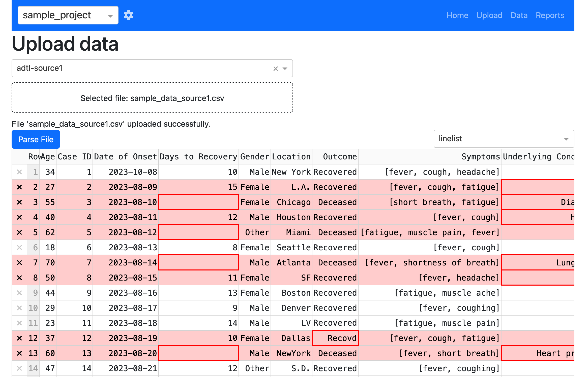Select the Underlying Conditions column header
The width and height of the screenshot is (588, 377).
(538, 157)
